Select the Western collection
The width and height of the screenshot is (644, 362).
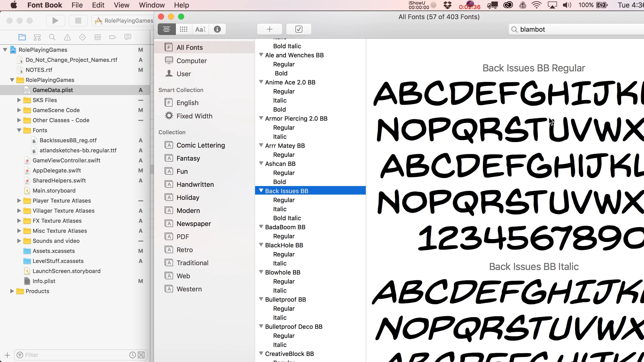(x=204, y=289)
